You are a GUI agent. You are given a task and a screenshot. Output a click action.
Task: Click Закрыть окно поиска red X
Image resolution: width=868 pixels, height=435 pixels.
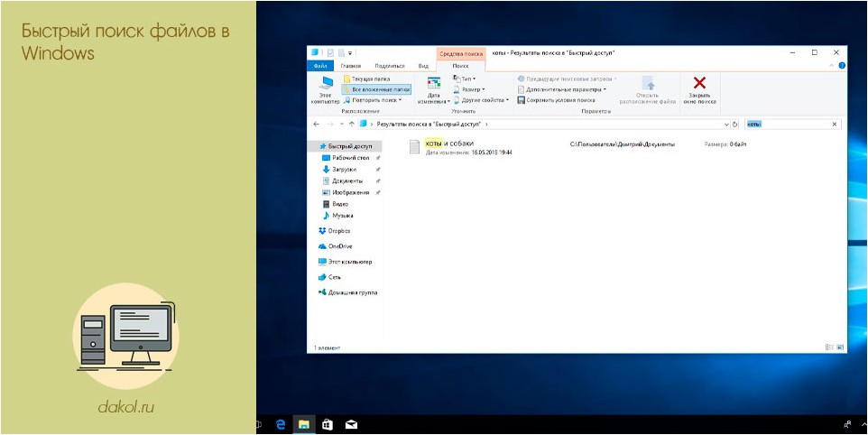[699, 90]
